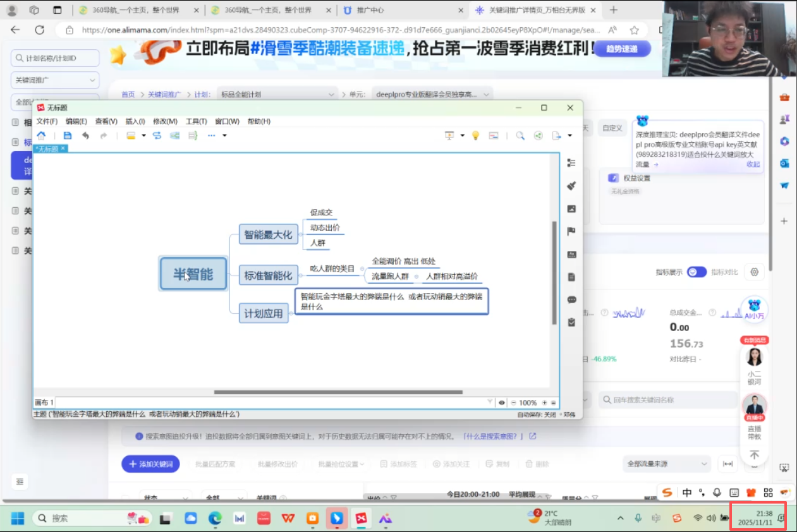
Task: Click the undo arrow in XMind toolbar
Action: [85, 136]
